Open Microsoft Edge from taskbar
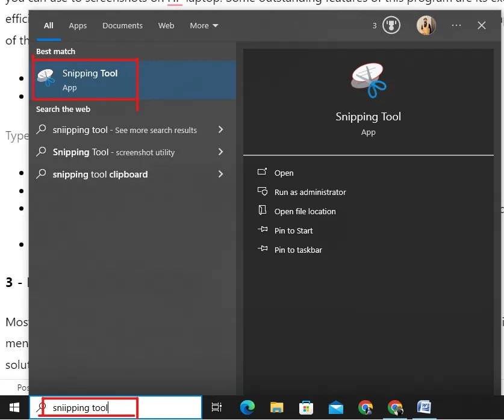 click(247, 408)
